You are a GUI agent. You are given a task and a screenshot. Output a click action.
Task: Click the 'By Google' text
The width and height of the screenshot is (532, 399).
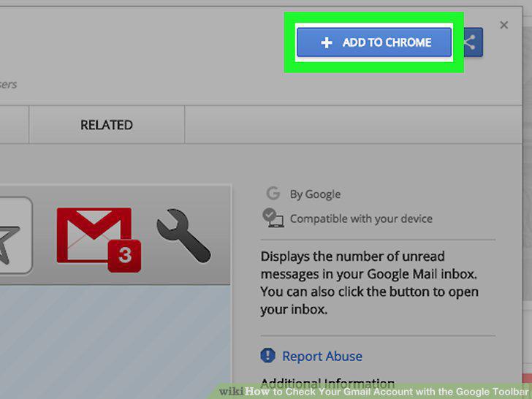(315, 194)
